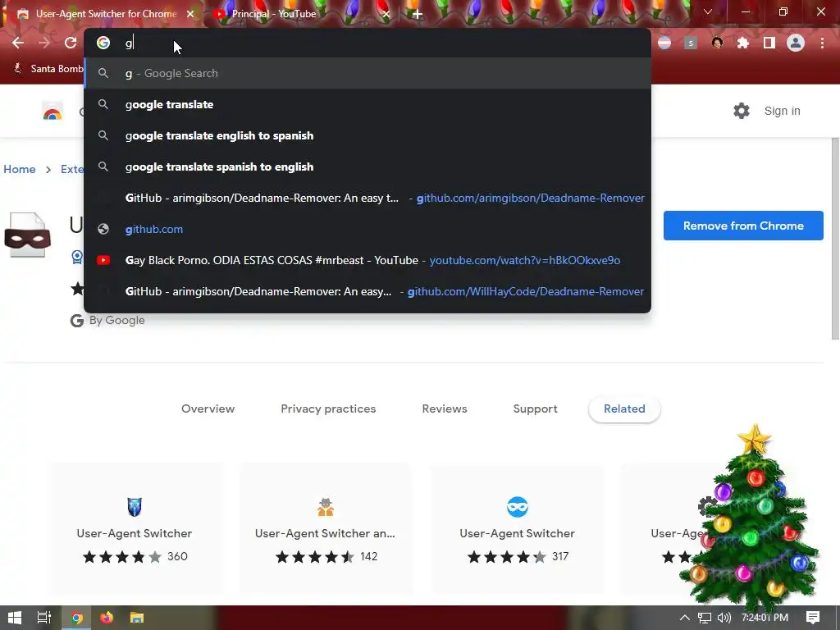Open the Windows Start menu
840x630 pixels.
tap(15, 618)
